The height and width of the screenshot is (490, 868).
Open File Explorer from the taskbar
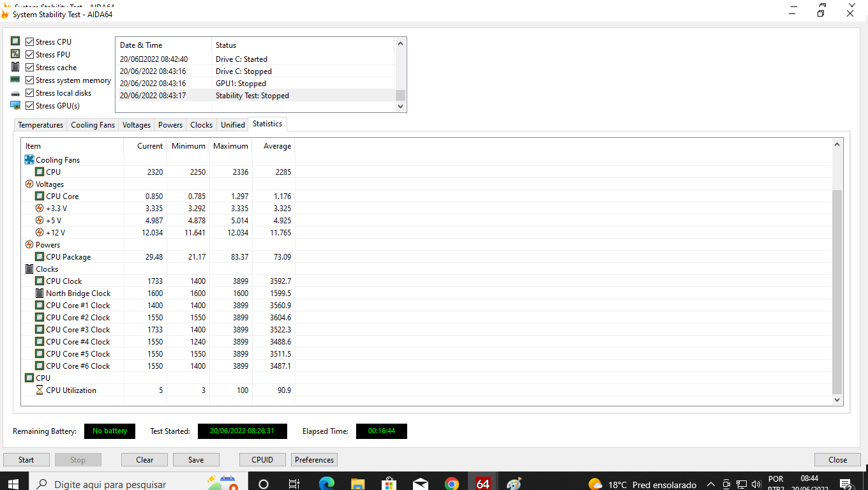[357, 484]
